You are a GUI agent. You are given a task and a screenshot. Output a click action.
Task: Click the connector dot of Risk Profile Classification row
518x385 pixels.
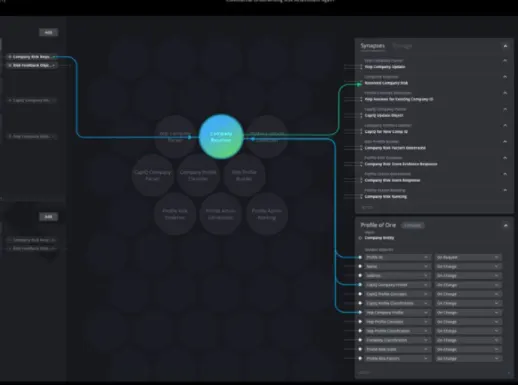click(x=360, y=331)
